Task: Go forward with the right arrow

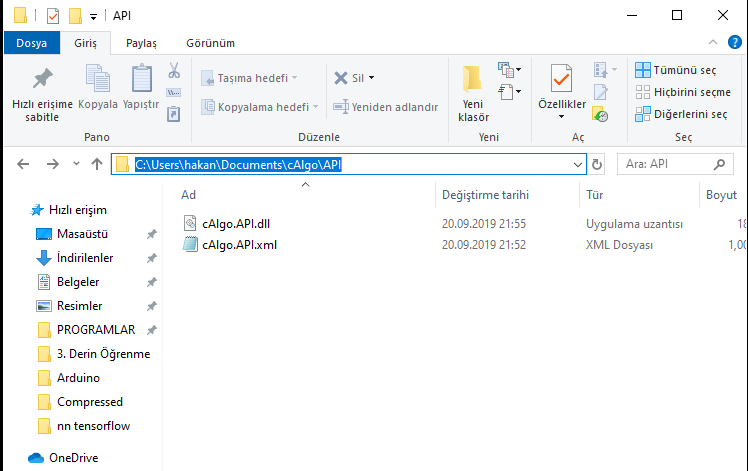Action: click(52, 164)
